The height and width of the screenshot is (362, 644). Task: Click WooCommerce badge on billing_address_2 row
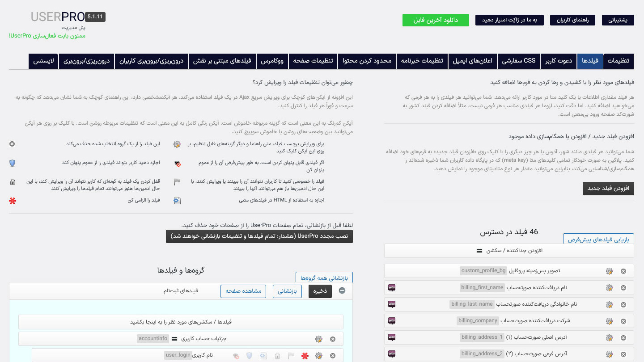click(392, 354)
